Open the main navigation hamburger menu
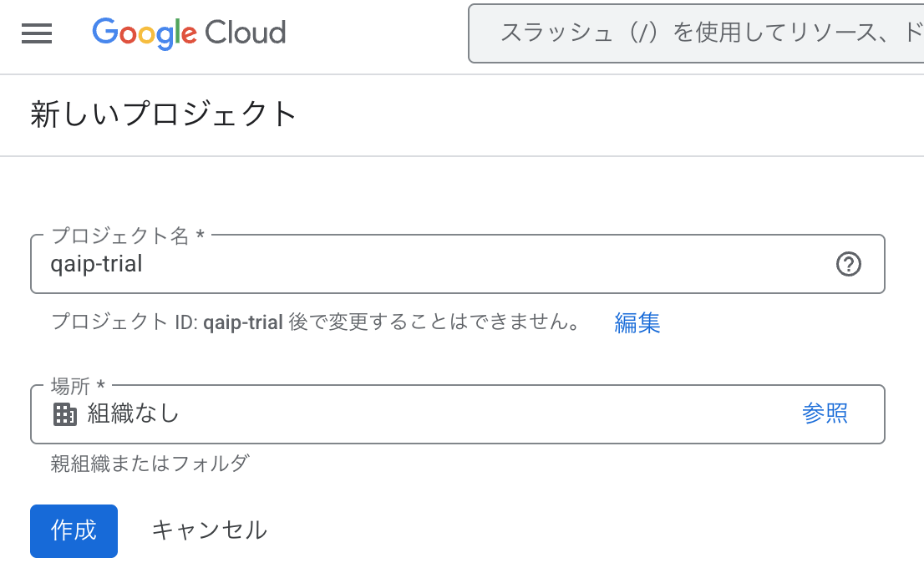Viewport: 924px width, 573px height. coord(37,33)
